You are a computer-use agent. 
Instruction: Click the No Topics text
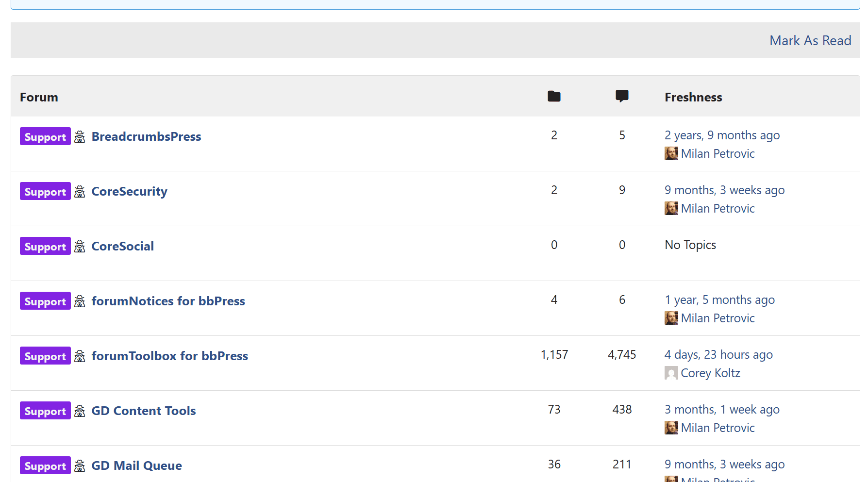(690, 245)
